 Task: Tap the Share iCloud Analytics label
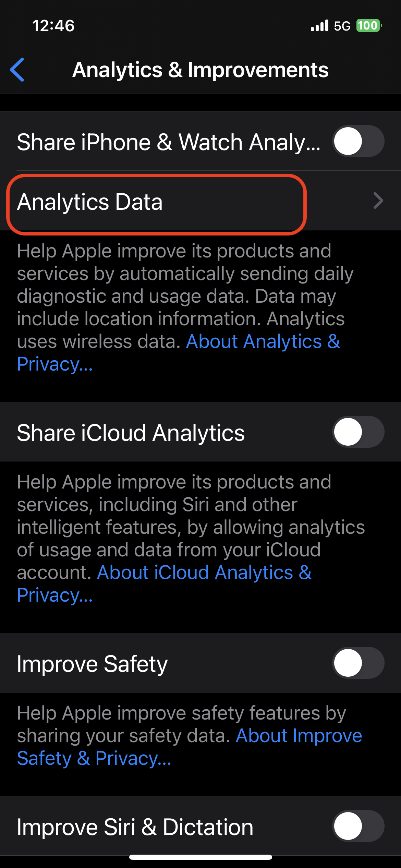pyautogui.click(x=131, y=433)
